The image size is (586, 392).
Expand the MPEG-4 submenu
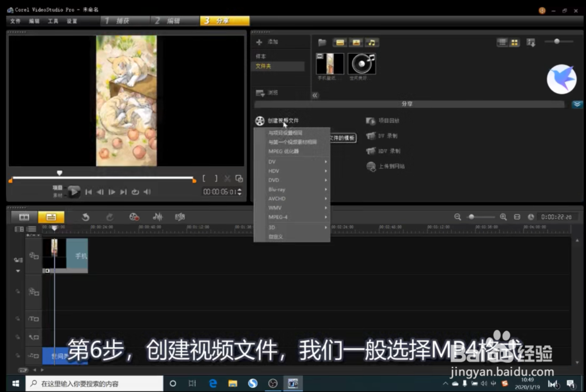[292, 217]
